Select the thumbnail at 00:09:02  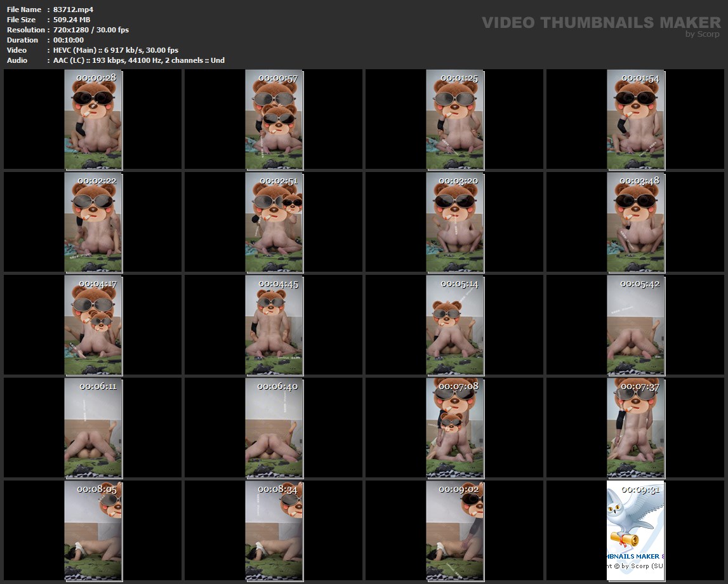pos(454,531)
